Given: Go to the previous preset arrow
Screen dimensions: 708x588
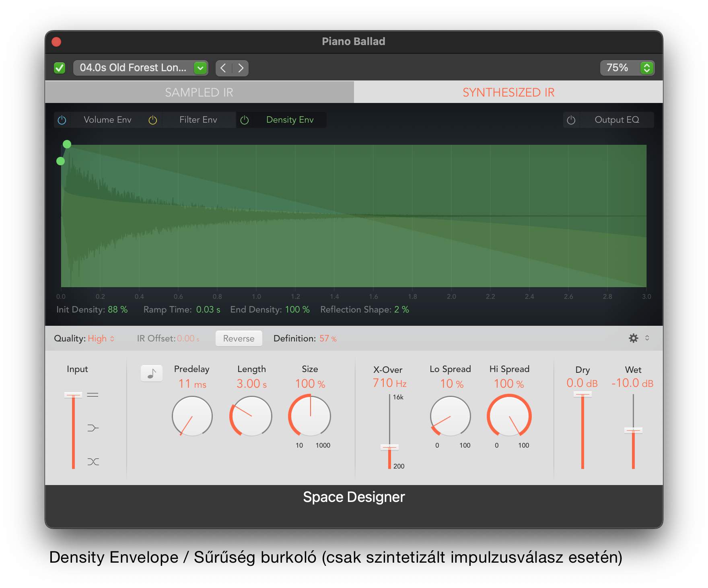Looking at the screenshot, I should click(x=224, y=68).
